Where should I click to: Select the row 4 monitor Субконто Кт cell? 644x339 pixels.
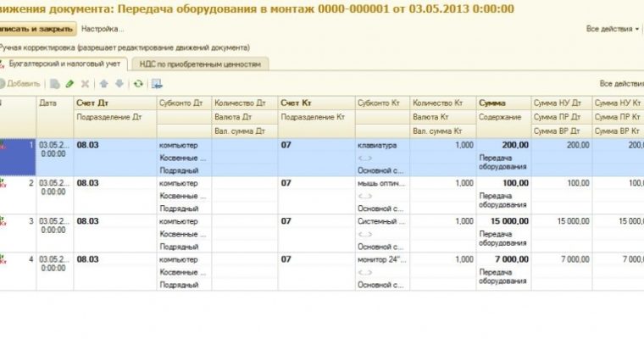click(382, 258)
